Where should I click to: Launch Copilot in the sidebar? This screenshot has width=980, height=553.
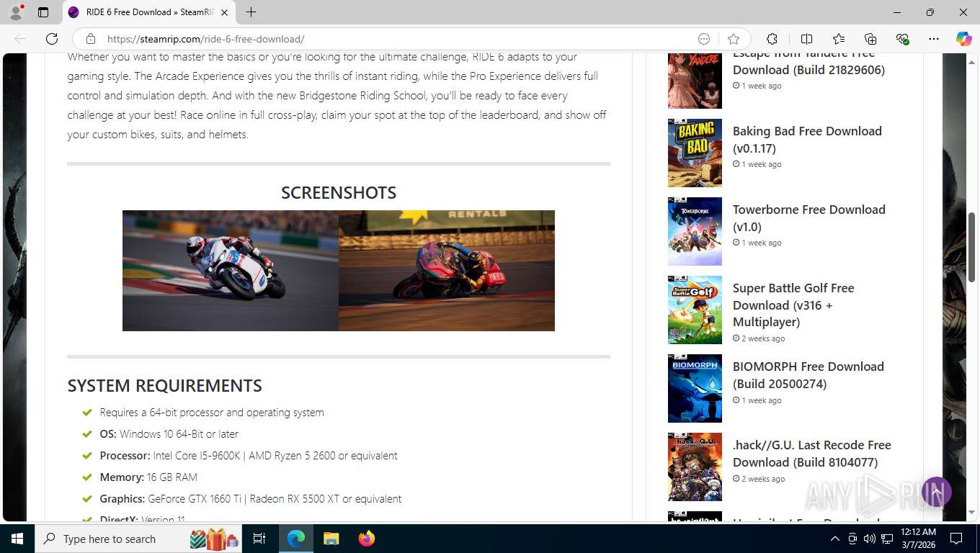click(x=963, y=39)
